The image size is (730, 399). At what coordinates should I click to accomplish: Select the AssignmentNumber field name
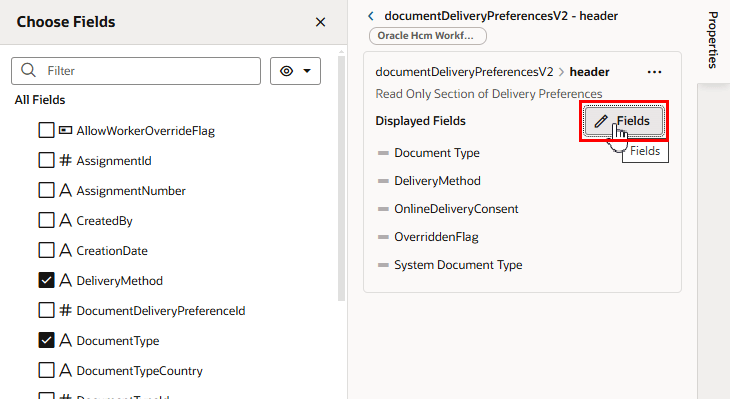(x=131, y=190)
